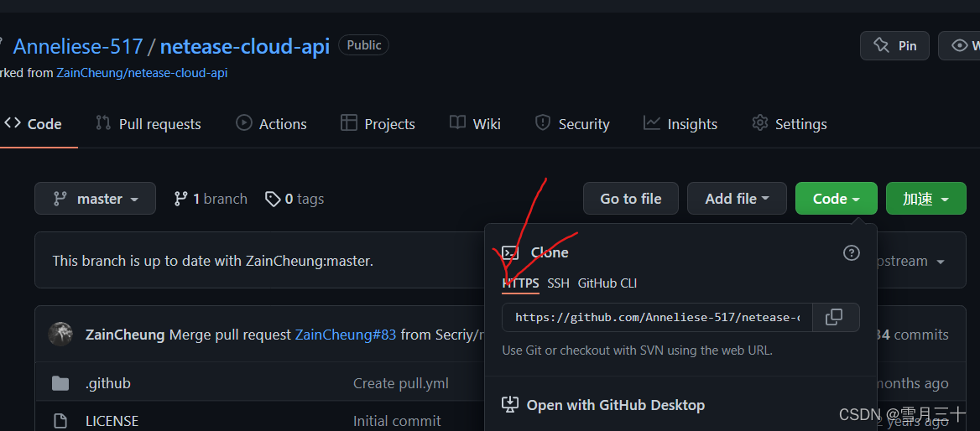Click the Insights graph icon

tap(652, 122)
